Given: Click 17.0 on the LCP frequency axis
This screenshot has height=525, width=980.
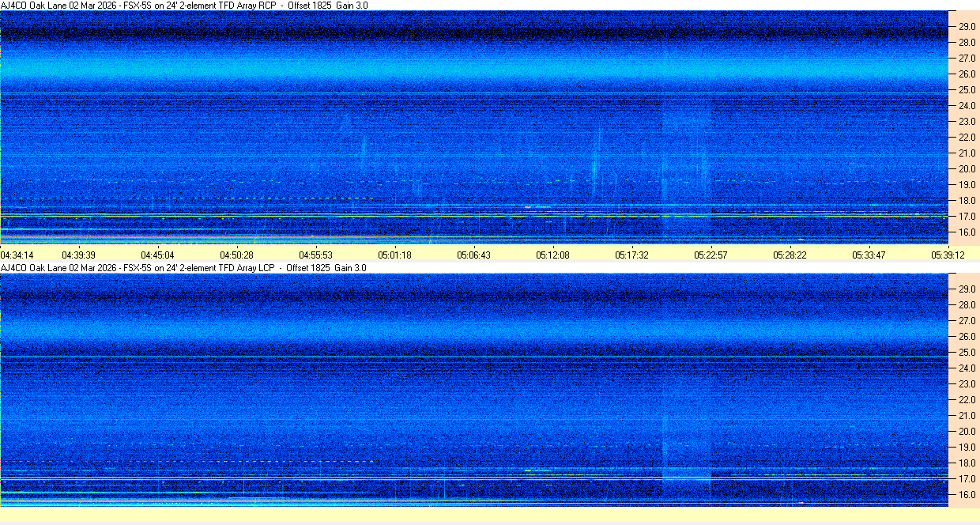Looking at the screenshot, I should tap(967, 479).
